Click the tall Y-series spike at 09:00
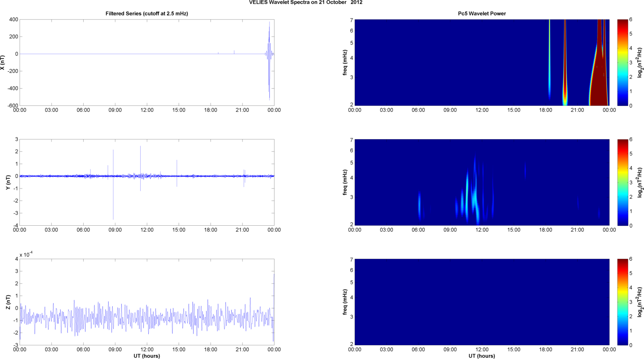The width and height of the screenshot is (644, 359). tap(113, 184)
